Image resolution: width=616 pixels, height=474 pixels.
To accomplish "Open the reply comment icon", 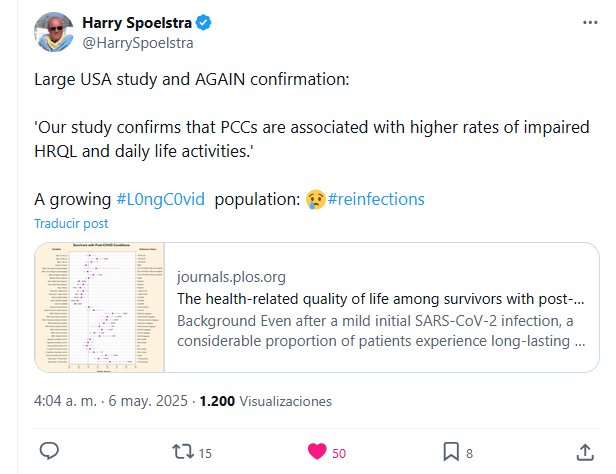I will click(x=50, y=452).
